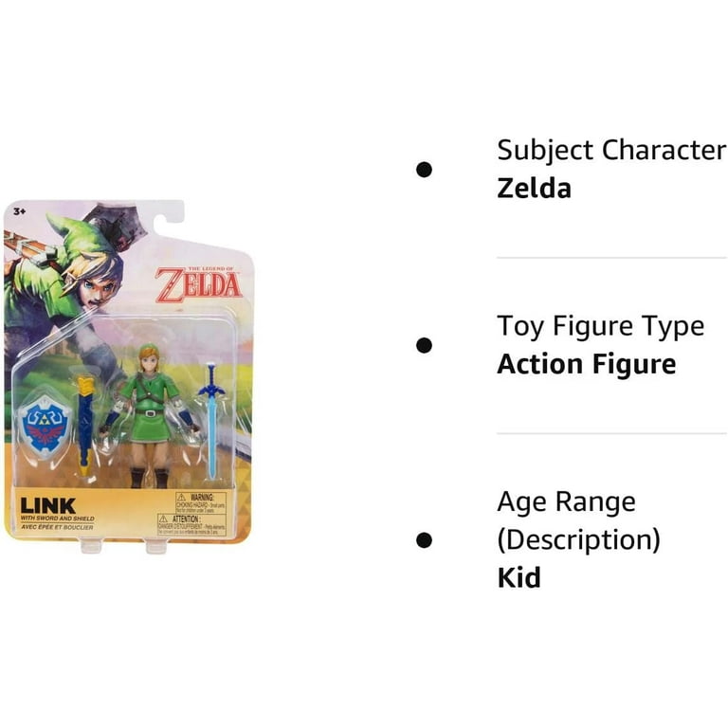728x728 pixels.
Task: Click the light blue Master Sword accessory
Action: click(211, 420)
